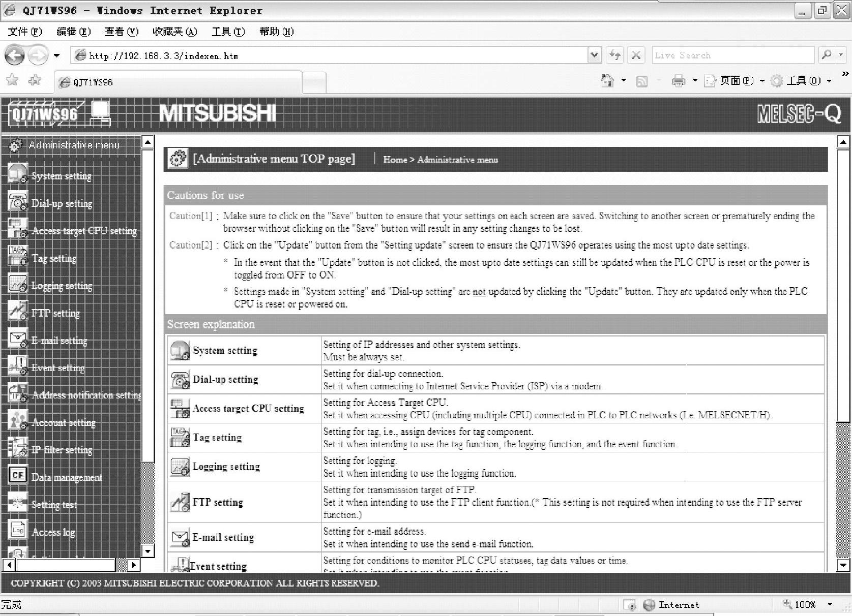Open the Account setting sidebar link
Viewport: 852px width, 616px height.
[x=64, y=422]
